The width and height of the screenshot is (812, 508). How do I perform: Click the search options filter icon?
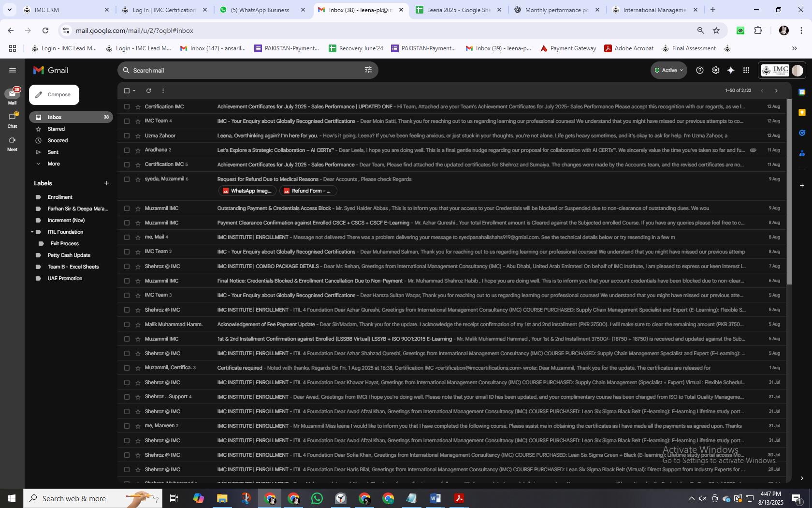(x=368, y=70)
